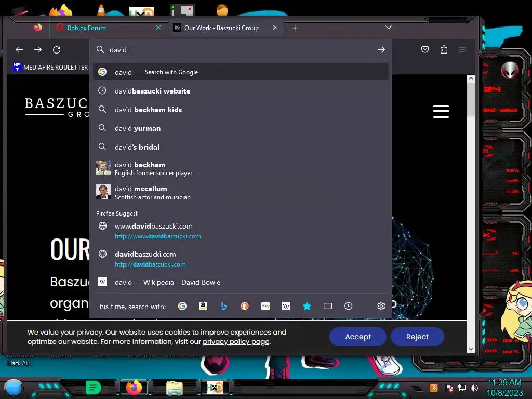Click the Baszucki Group logo

pos(56,107)
